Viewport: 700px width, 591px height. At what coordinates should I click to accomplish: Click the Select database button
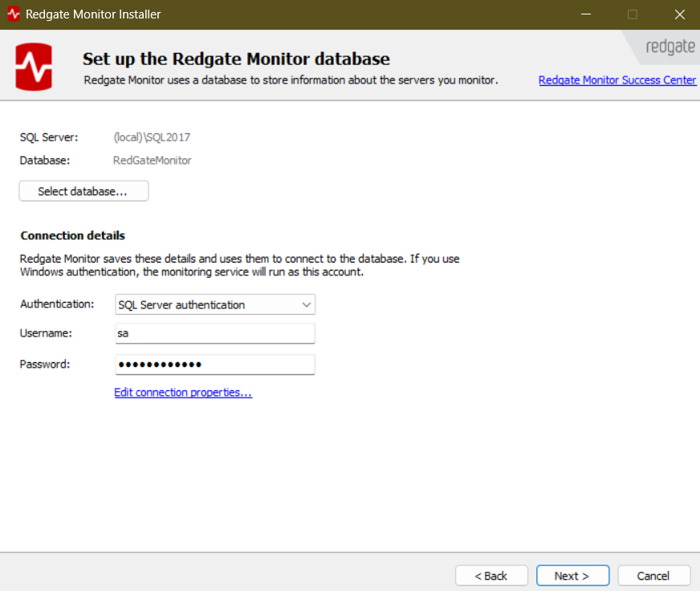pos(84,191)
